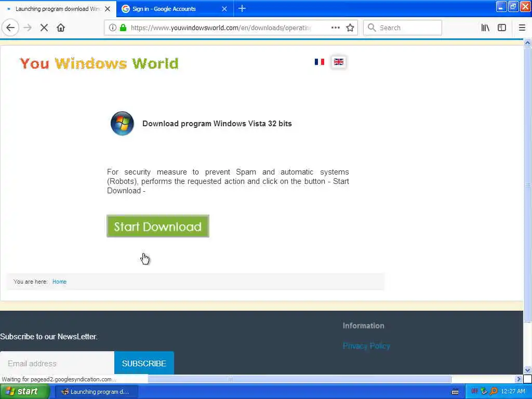Screen dimensions: 532x399
Task: Click the You Windows World logo
Action: pos(99,63)
